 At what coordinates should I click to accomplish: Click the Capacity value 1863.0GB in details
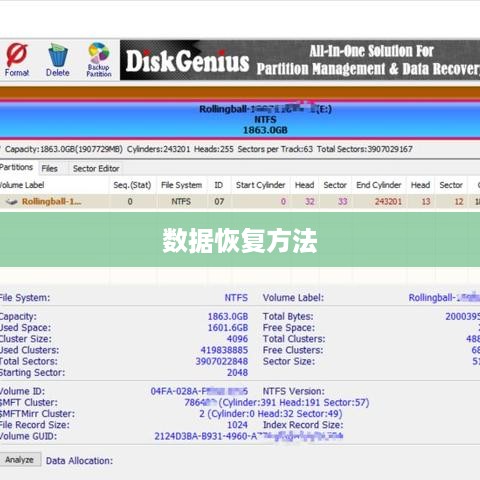coord(228,316)
